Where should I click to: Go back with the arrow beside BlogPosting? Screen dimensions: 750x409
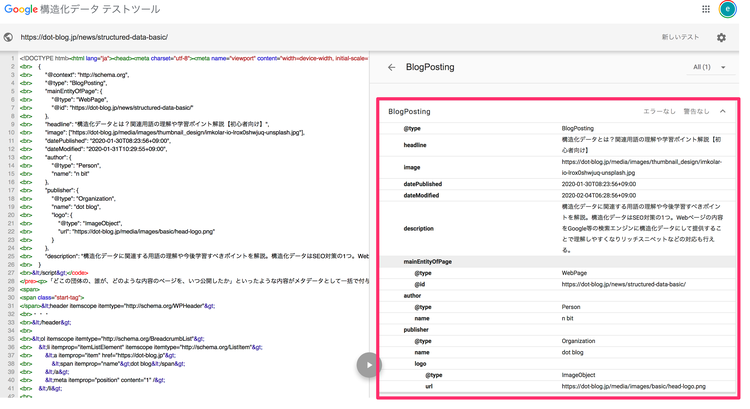392,67
